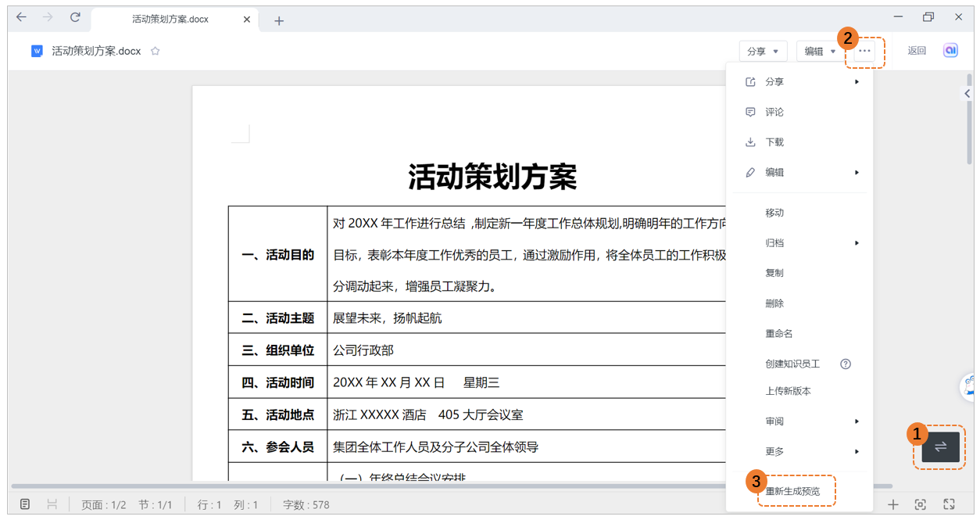This screenshot has width=980, height=520.
Task: Click the help question mark beside 创建知识员工
Action: (845, 364)
